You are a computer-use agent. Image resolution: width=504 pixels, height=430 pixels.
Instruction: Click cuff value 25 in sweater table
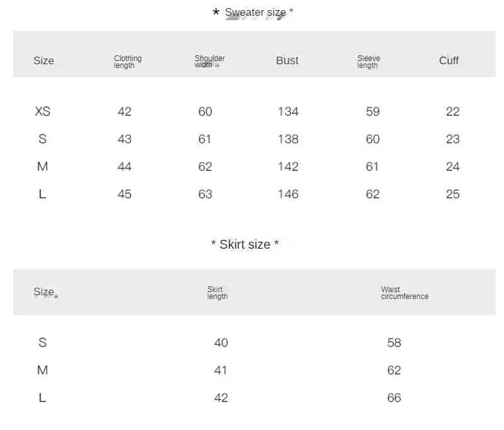pyautogui.click(x=452, y=194)
